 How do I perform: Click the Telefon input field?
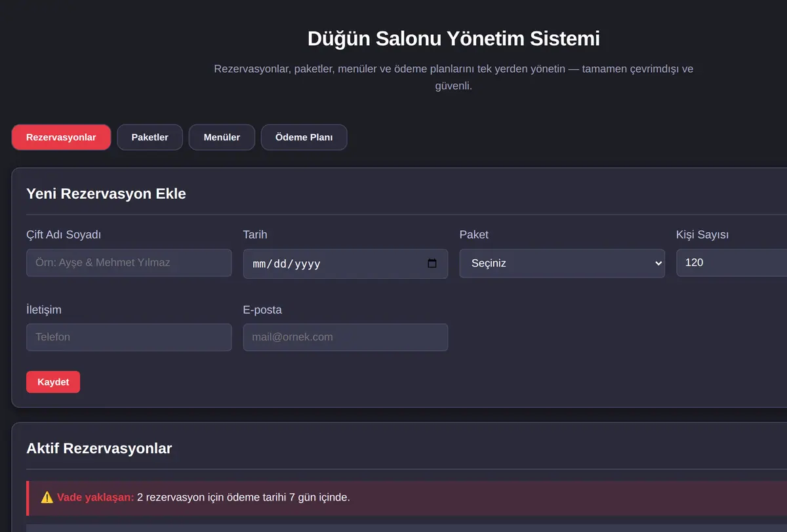pyautogui.click(x=129, y=337)
